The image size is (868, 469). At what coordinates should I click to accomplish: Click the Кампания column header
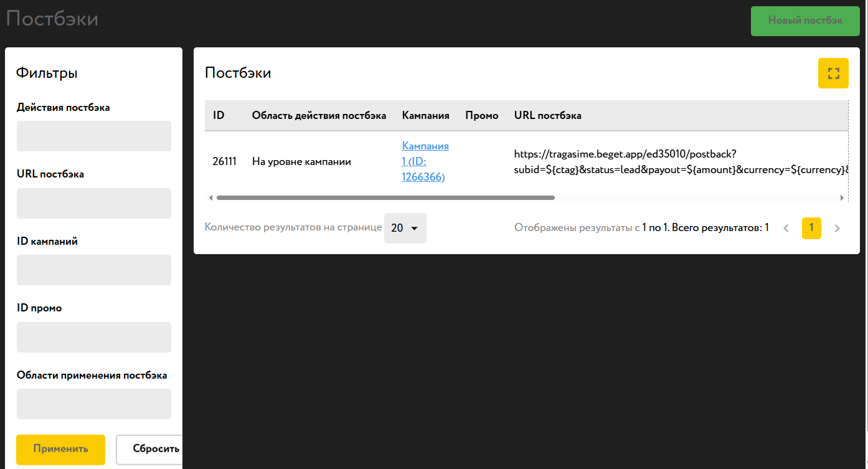(x=426, y=115)
